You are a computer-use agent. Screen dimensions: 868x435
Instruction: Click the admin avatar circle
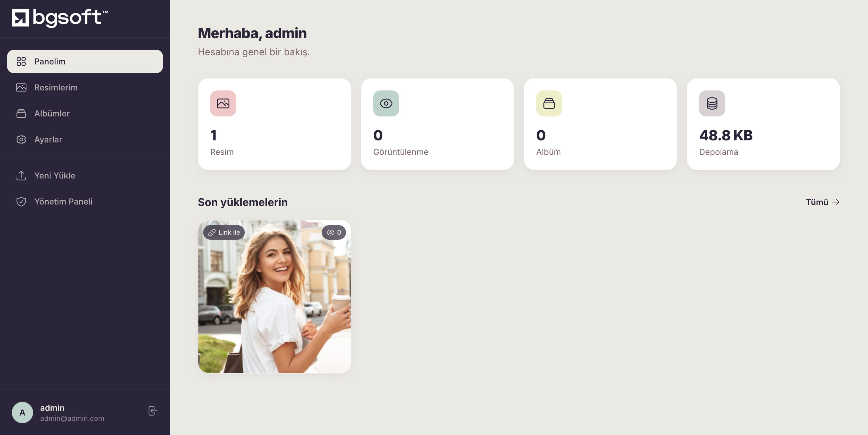[x=22, y=412]
